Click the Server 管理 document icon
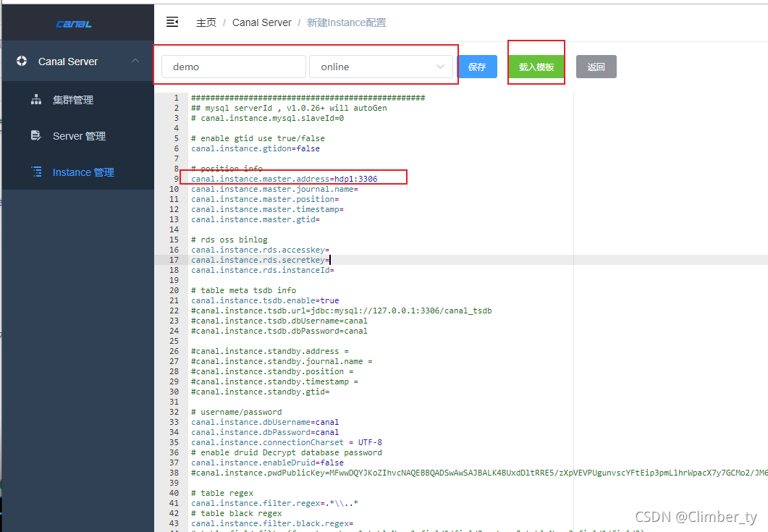 tap(36, 135)
